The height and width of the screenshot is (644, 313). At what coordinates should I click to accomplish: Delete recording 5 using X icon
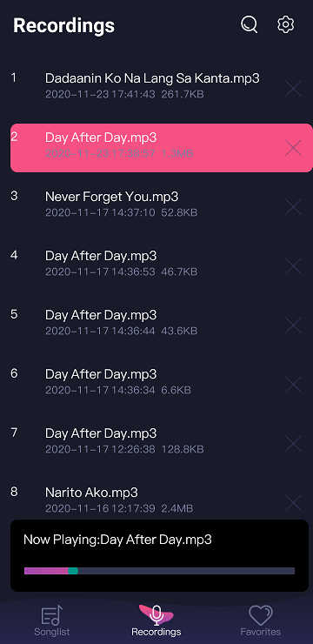tap(293, 325)
